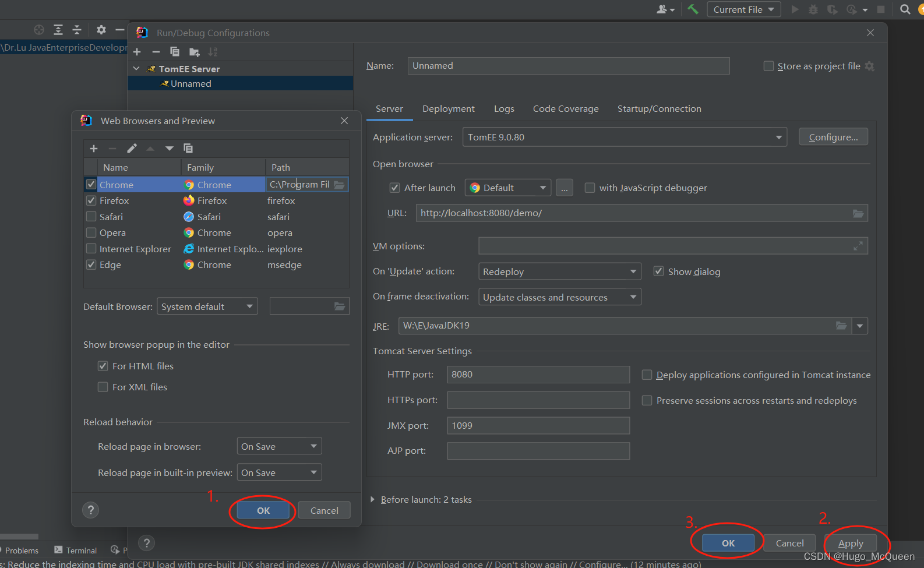924x568 pixels.
Task: Collapse the TomEE Server tree node
Action: click(x=136, y=69)
